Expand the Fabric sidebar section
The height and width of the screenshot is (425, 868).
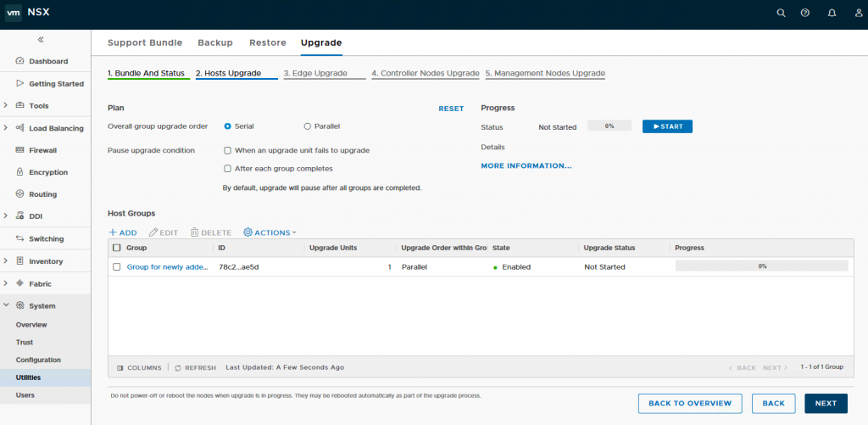[6, 283]
